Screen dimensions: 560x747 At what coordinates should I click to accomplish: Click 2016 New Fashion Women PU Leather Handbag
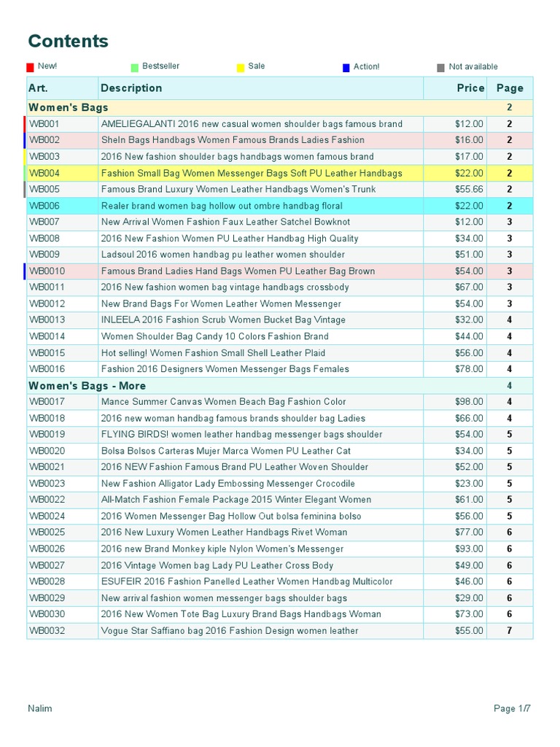tap(230, 239)
